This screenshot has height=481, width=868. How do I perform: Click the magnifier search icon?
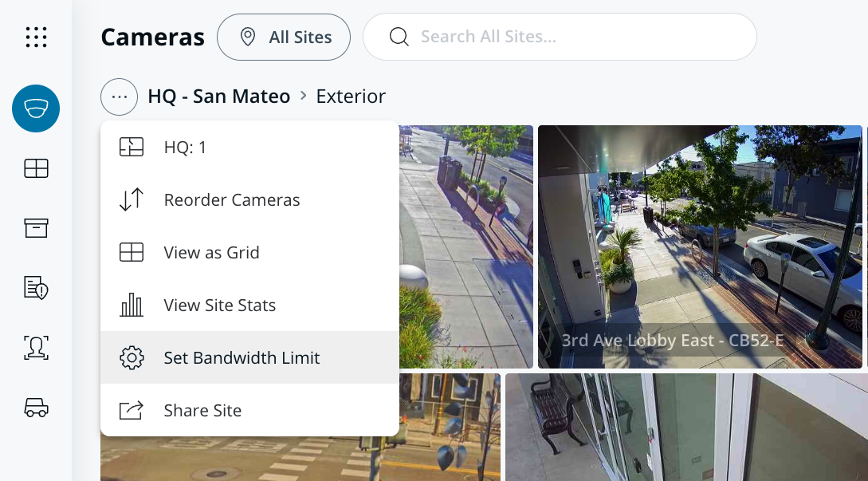[399, 37]
